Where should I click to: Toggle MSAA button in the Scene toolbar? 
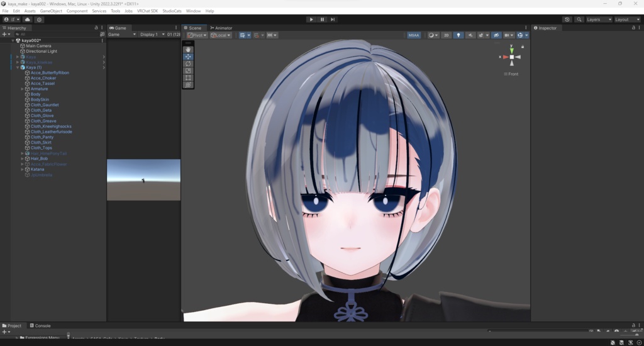tap(414, 35)
